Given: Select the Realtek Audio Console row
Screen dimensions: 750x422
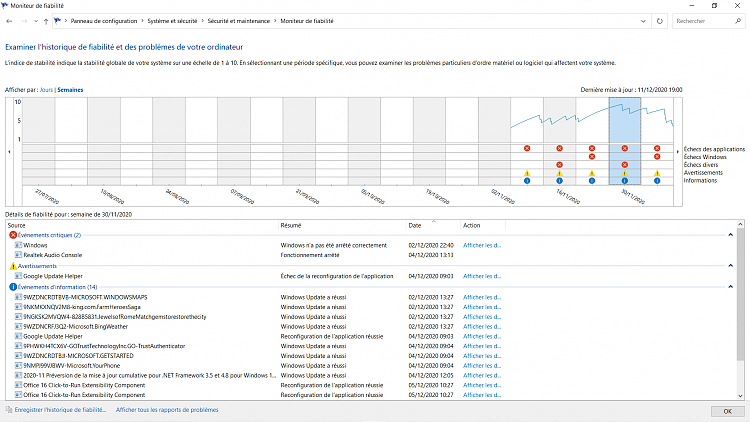Looking at the screenshot, I should click(x=371, y=255).
